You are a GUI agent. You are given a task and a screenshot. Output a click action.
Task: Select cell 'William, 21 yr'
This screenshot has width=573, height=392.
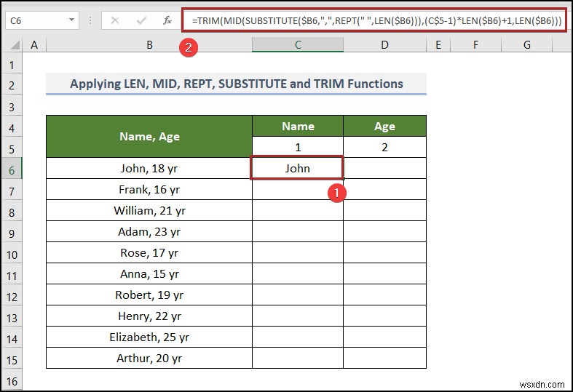[149, 211]
